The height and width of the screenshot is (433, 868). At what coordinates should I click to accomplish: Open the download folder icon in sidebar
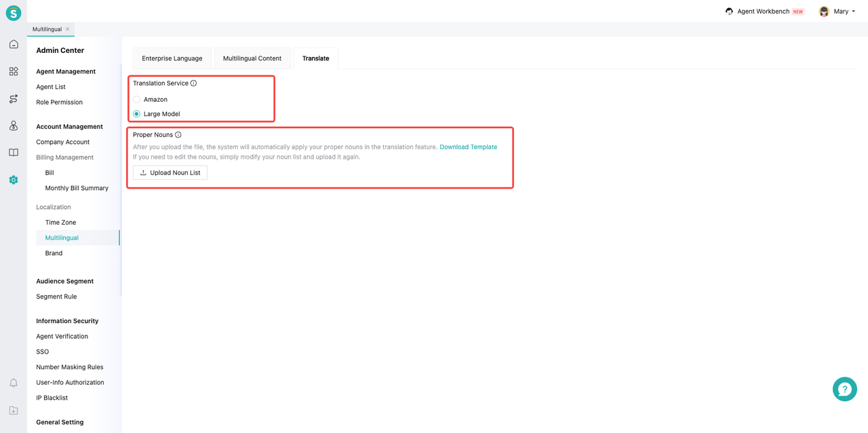(x=14, y=410)
